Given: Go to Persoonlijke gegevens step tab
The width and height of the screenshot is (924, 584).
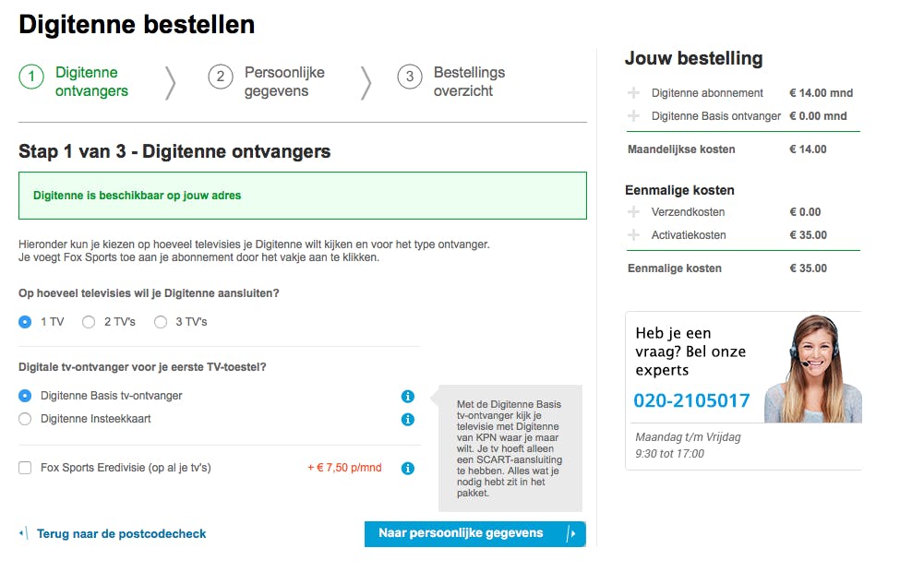Looking at the screenshot, I should point(284,81).
